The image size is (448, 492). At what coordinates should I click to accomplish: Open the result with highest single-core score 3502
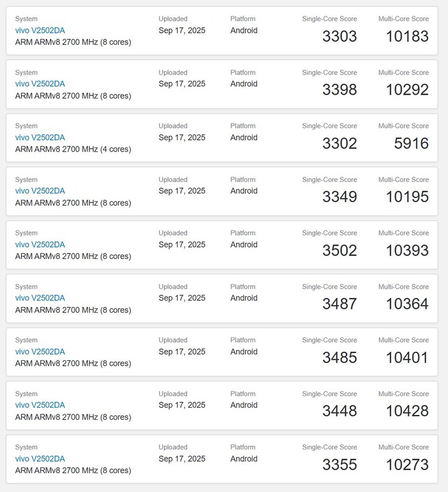39,244
